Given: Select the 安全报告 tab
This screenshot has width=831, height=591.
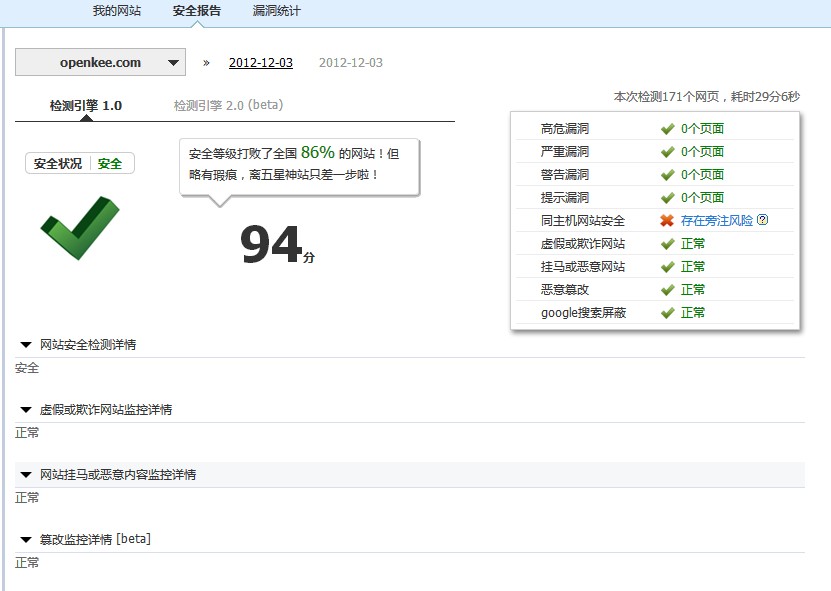Looking at the screenshot, I should click(197, 12).
